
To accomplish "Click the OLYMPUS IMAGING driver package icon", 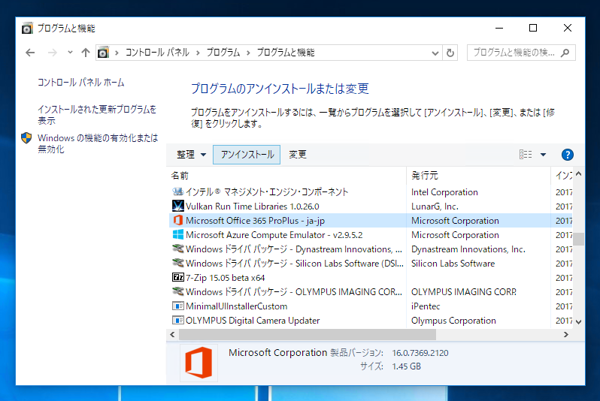I will (178, 292).
